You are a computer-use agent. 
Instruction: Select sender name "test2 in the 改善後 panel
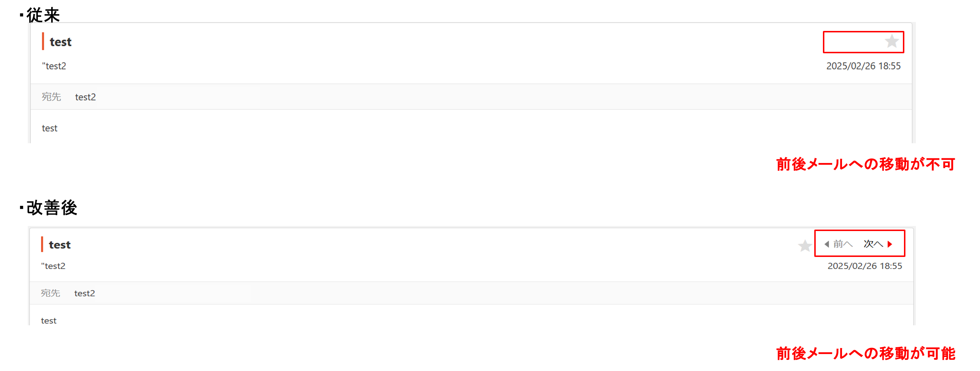[x=53, y=266]
